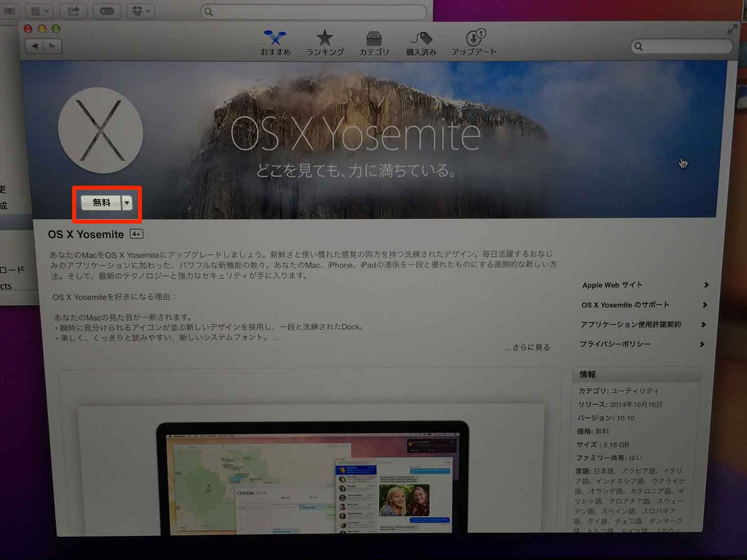This screenshot has height=560, width=747.
Task: Click the 価格: 無料 info line
Action: [593, 431]
